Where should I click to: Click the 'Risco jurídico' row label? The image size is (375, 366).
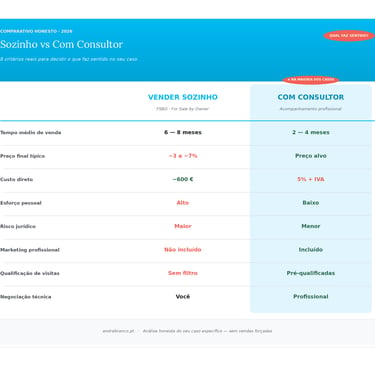point(18,226)
